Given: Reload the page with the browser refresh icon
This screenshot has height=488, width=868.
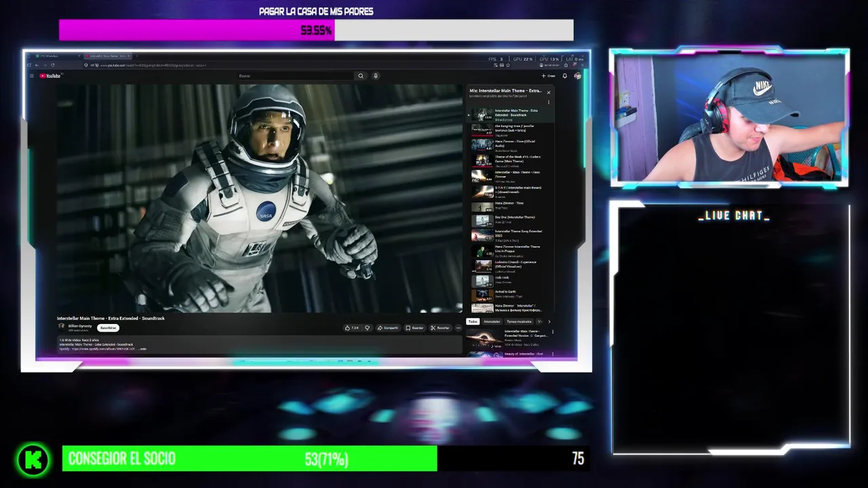Looking at the screenshot, I should [x=53, y=65].
